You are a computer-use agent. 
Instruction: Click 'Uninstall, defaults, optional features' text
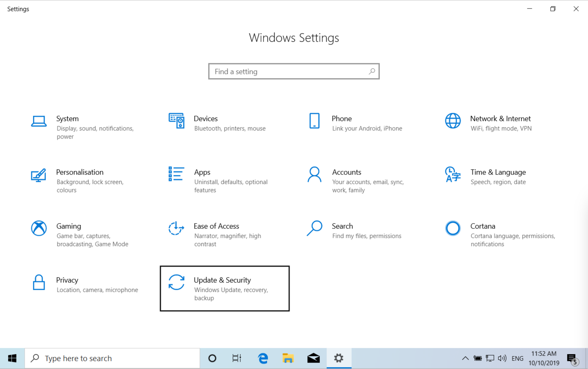231,186
